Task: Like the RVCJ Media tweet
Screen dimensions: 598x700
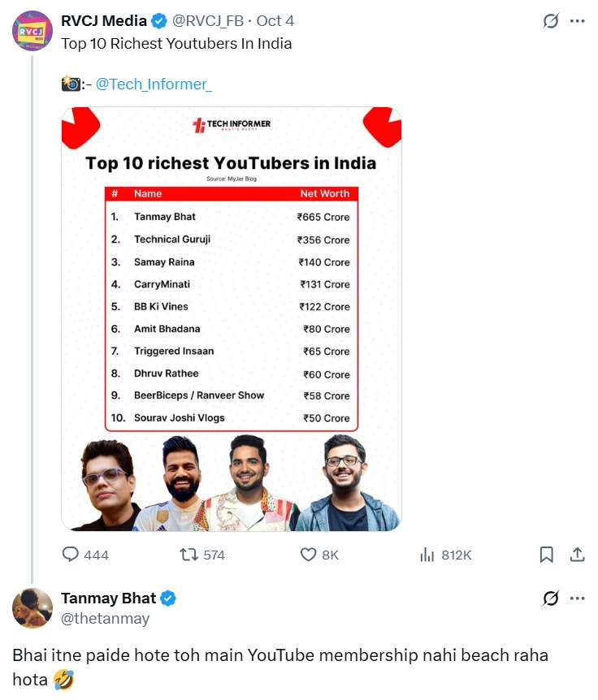Action: click(308, 555)
